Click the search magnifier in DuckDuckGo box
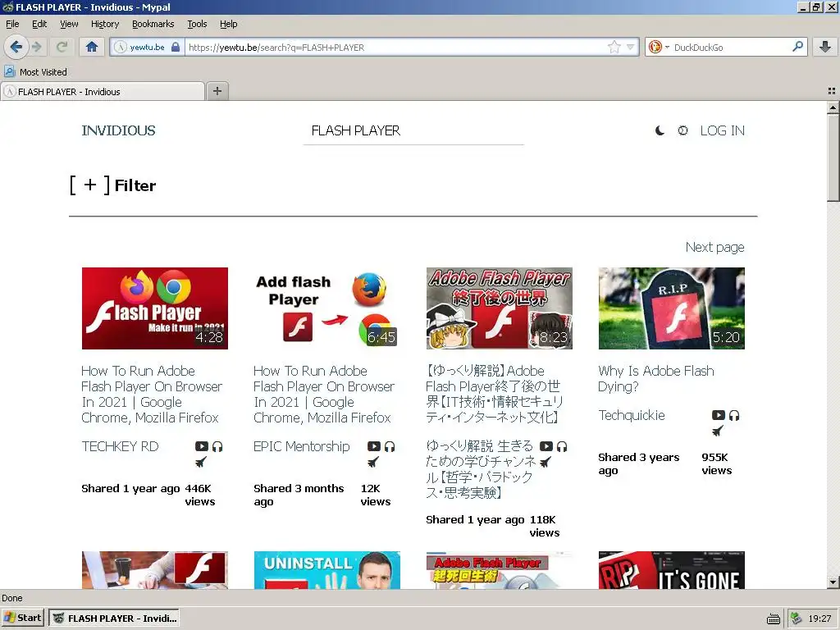The height and width of the screenshot is (630, 840). (x=797, y=47)
